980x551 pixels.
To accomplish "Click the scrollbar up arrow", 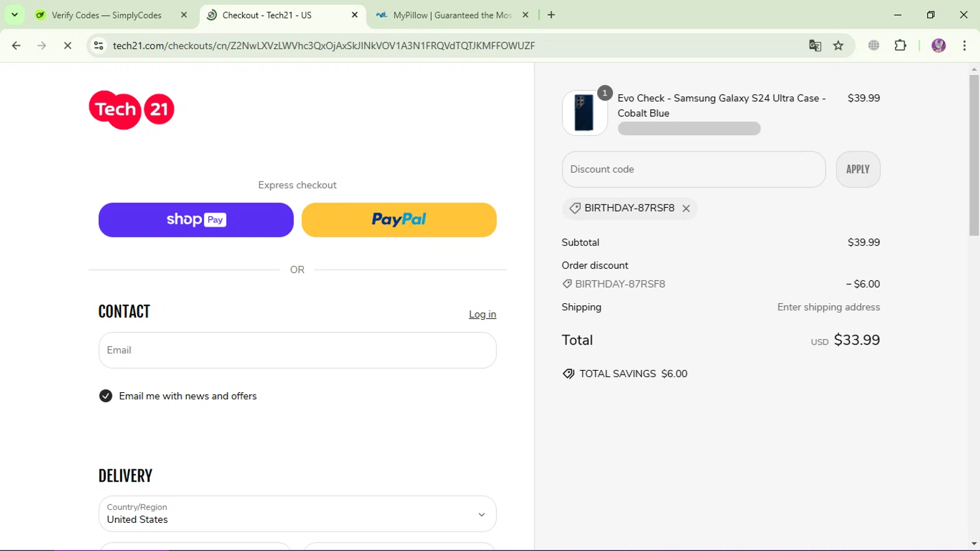I will (974, 69).
